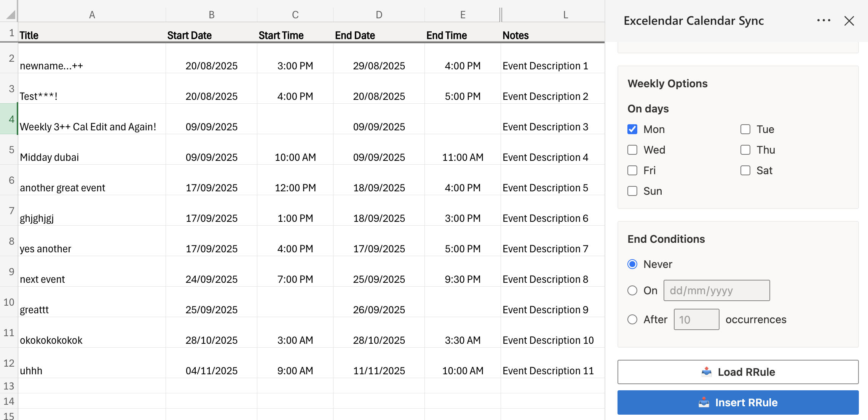Image resolution: width=868 pixels, height=420 pixels.
Task: Click the Insert RRule button
Action: click(x=738, y=402)
